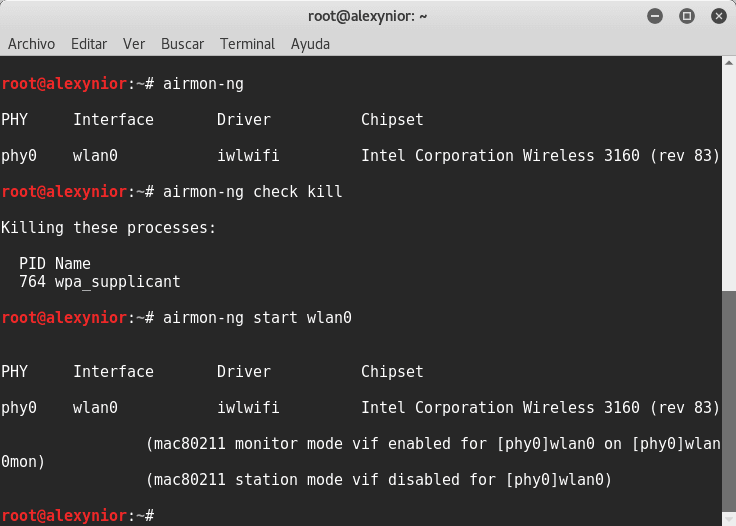
Task: Open the Ayuda help menu
Action: [x=310, y=44]
